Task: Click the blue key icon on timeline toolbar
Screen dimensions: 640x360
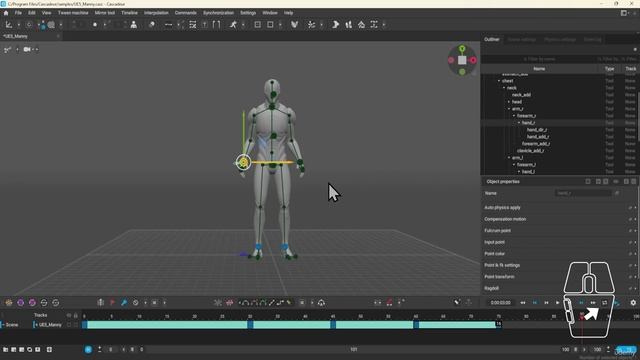Action: tap(124, 303)
